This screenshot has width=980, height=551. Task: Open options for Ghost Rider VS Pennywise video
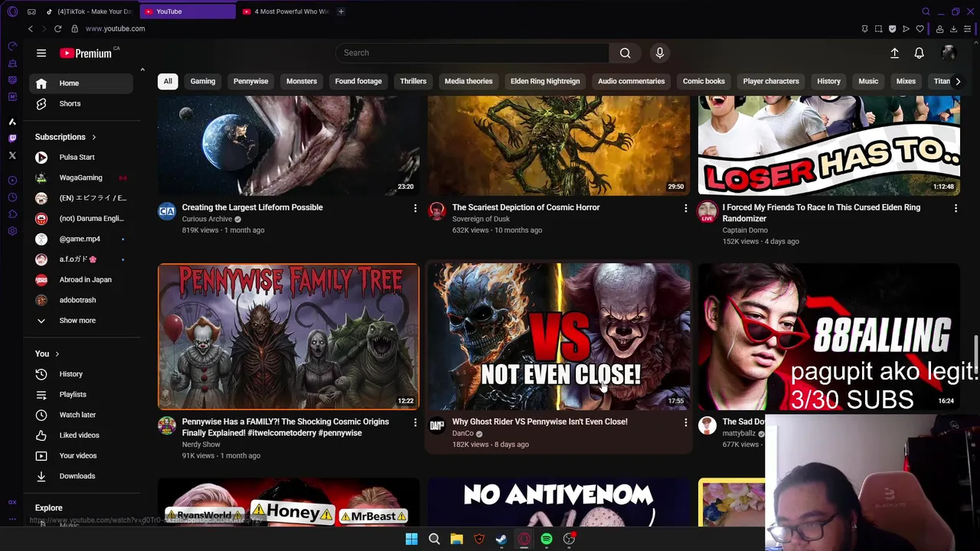(685, 422)
